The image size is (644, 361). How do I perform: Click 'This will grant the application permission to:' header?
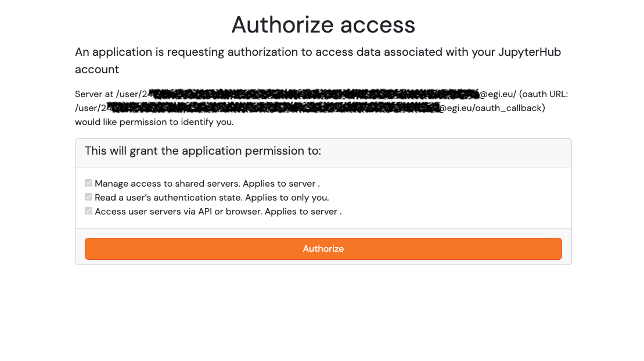[x=203, y=151]
